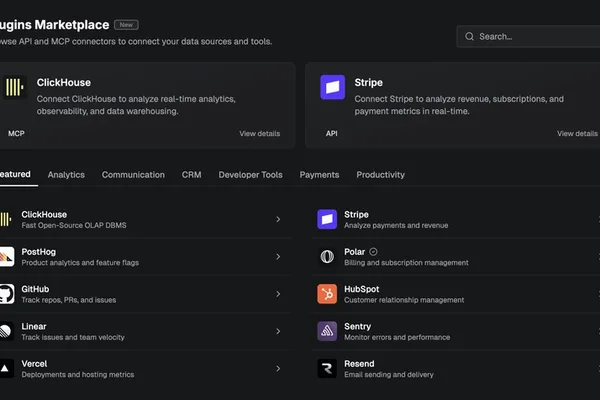Focus the Search input field

pos(528,36)
